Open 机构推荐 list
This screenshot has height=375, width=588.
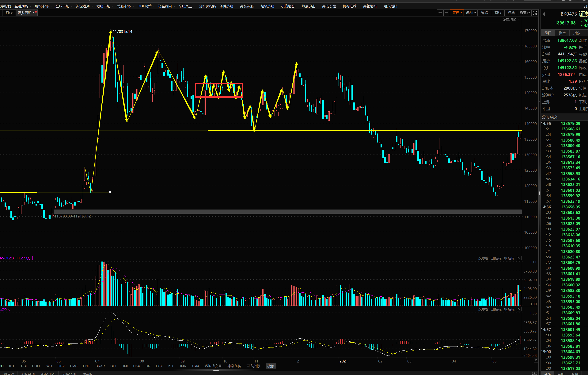349,6
